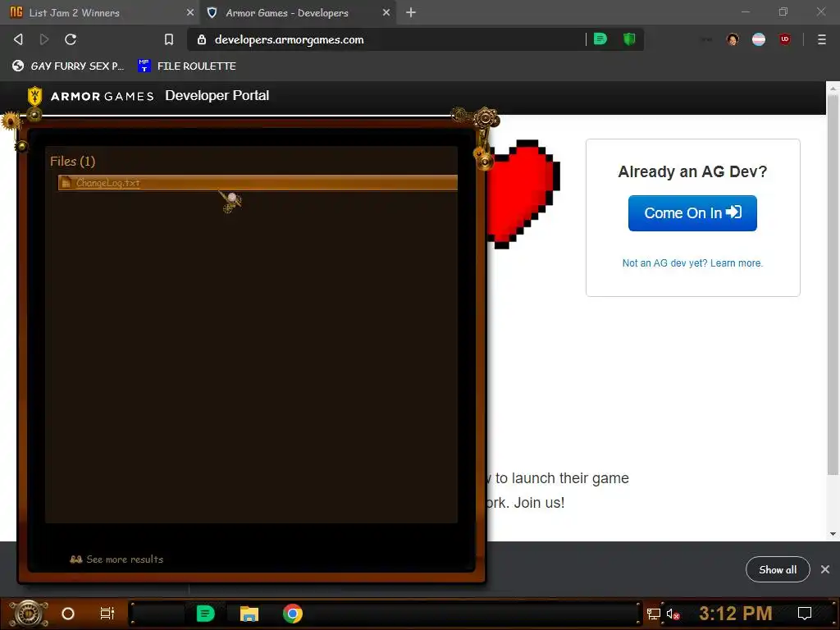Screen dimensions: 840x630
Task: Click the red pixel heart image
Action: click(524, 194)
